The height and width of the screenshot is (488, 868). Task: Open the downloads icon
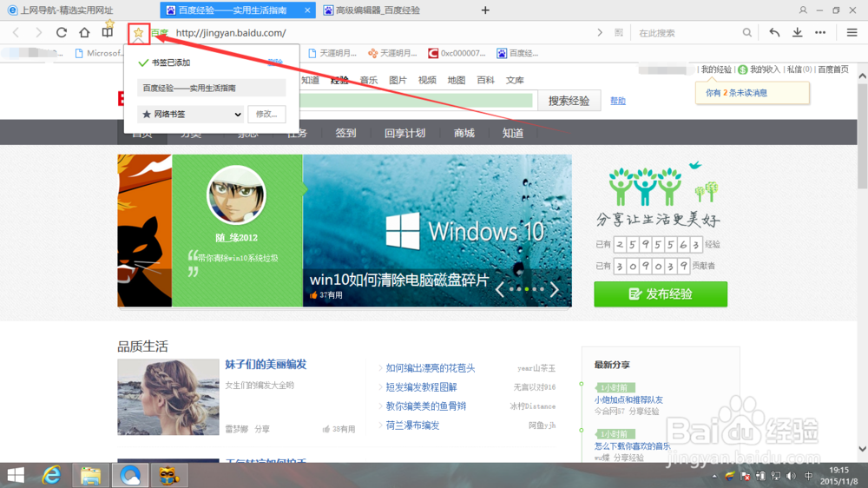(x=797, y=33)
